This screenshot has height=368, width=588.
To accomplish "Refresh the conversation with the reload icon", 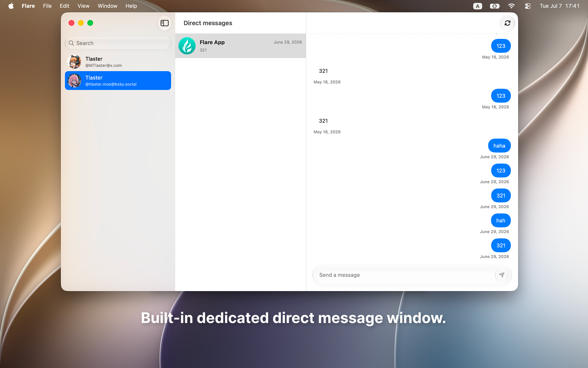I will tap(508, 23).
